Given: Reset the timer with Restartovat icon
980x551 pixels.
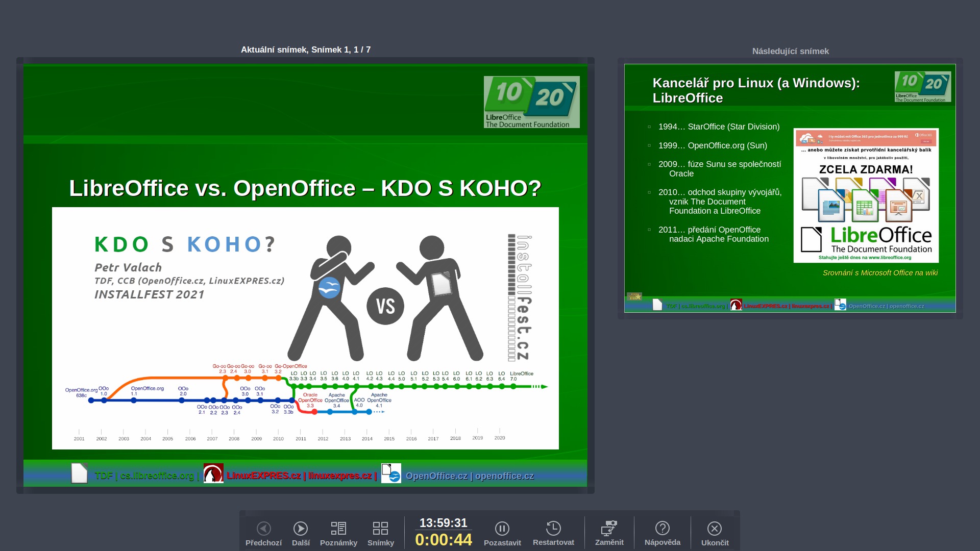Looking at the screenshot, I should click(x=553, y=528).
